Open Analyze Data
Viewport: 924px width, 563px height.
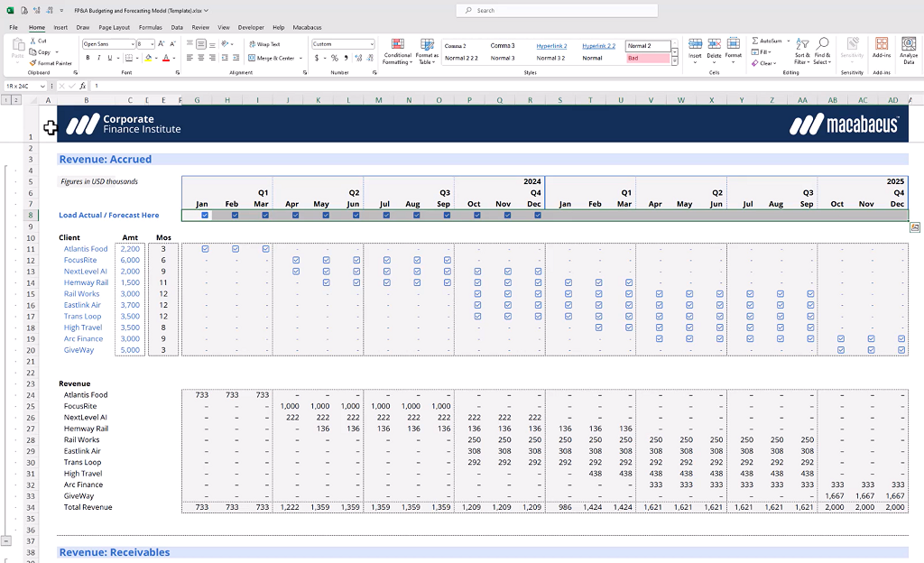pos(909,51)
